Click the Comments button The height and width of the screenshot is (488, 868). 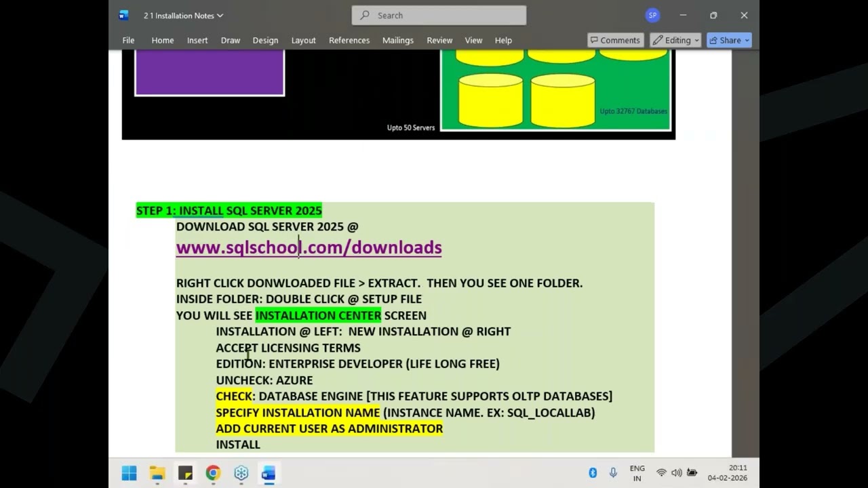(616, 40)
